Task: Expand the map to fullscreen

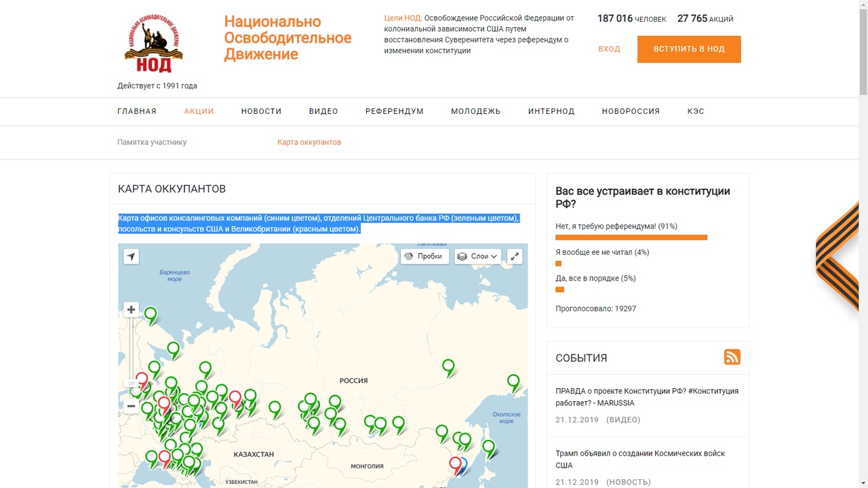Action: click(x=515, y=256)
